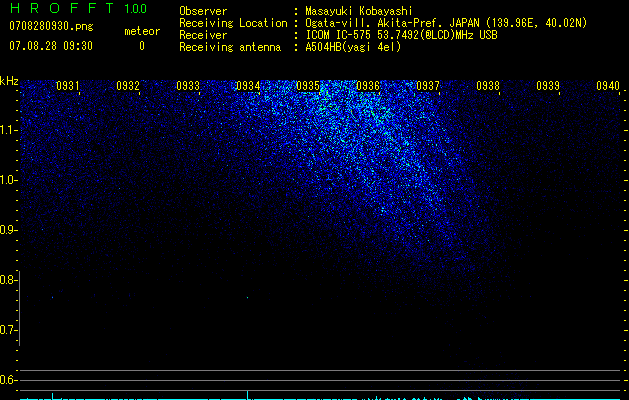Viewport: 629px width, 400px height.
Task: Click time marker 0937
Action: (428, 86)
